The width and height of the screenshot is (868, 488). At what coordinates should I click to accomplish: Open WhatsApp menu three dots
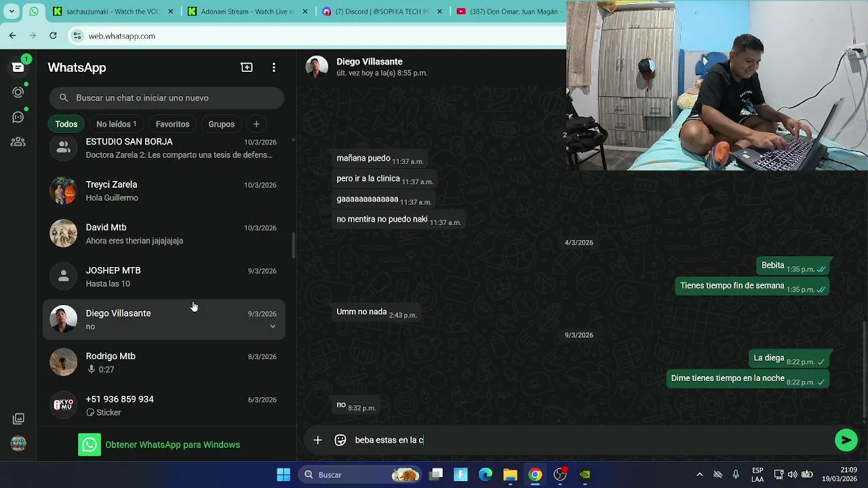coord(274,68)
